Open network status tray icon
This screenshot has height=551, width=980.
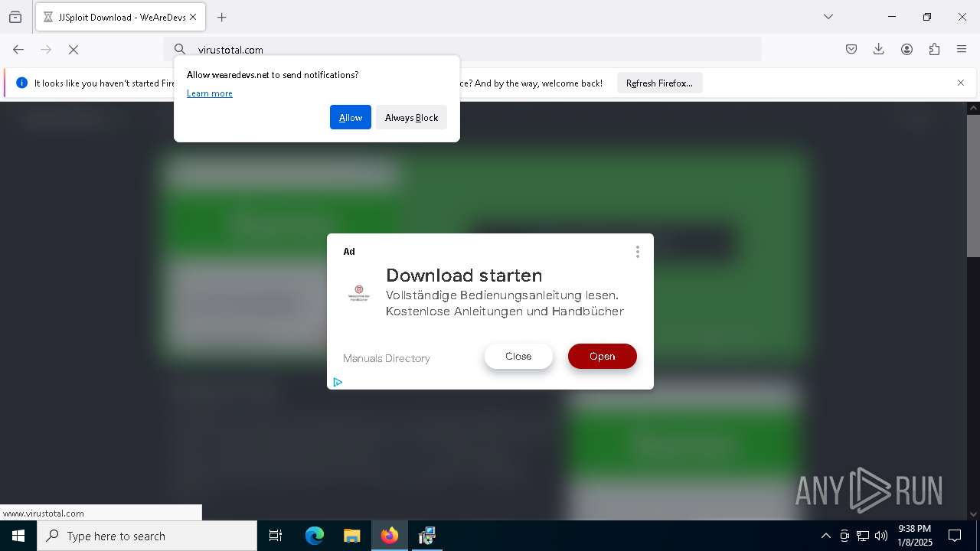tap(863, 536)
